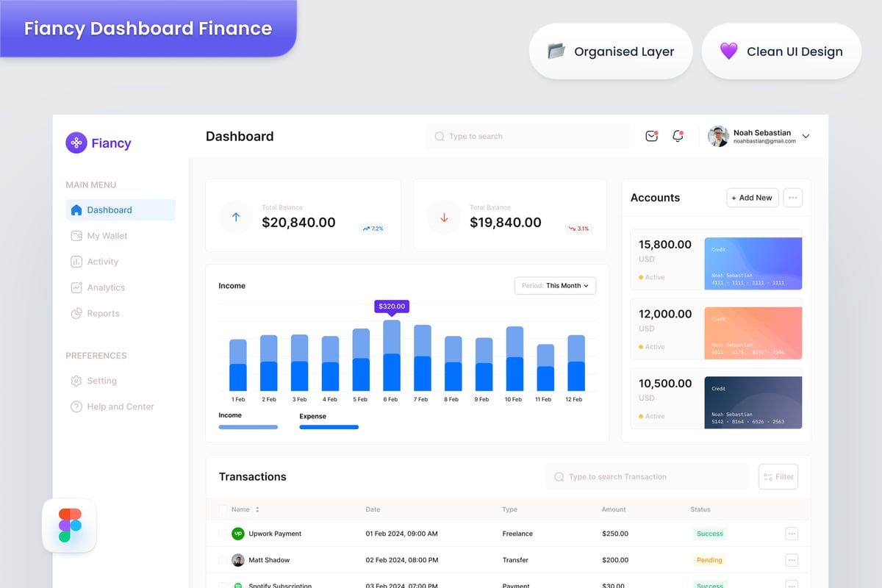
Task: Expand the user profile menu chevron
Action: pyautogui.click(x=806, y=137)
